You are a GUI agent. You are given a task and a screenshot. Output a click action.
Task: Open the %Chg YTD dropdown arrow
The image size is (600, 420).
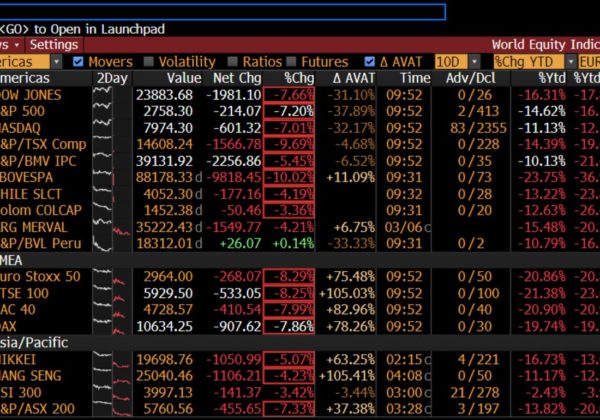tap(571, 62)
